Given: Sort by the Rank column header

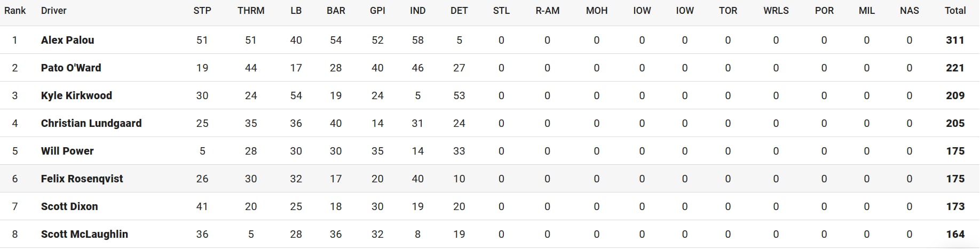Looking at the screenshot, I should pyautogui.click(x=15, y=11).
